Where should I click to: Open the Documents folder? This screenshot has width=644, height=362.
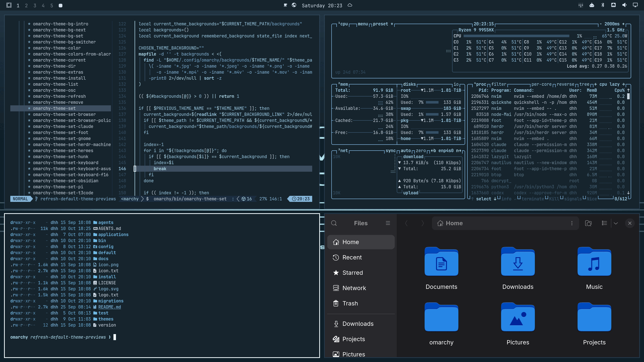[x=441, y=268]
